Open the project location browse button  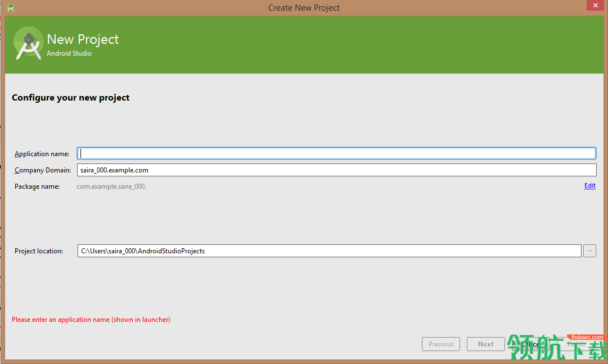coord(589,251)
